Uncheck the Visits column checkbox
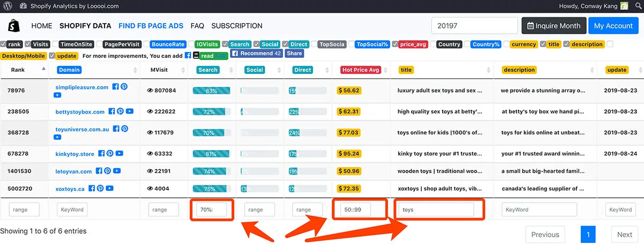The height and width of the screenshot is (246, 644). 27,44
